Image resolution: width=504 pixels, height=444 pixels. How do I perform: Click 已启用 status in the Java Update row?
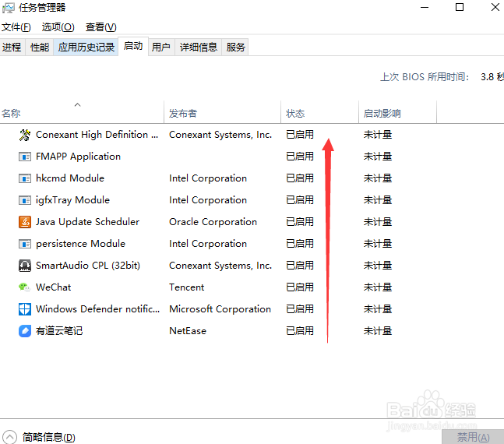[300, 222]
